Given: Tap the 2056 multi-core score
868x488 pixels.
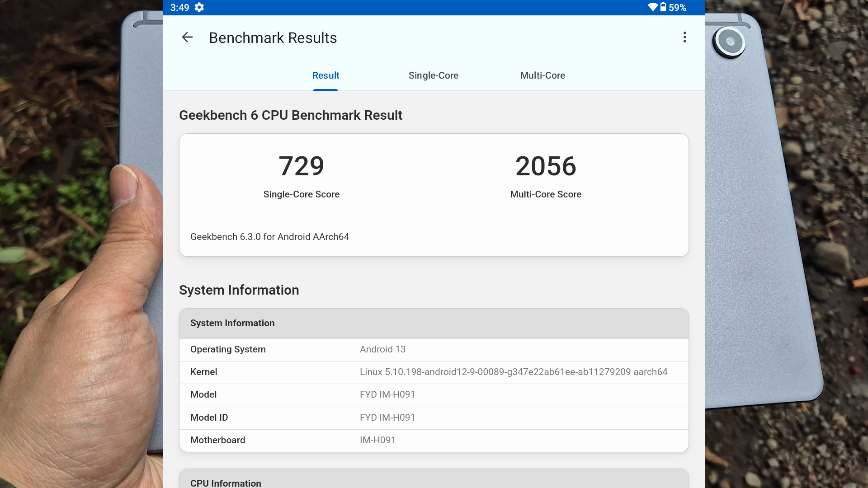Looking at the screenshot, I should click(546, 166).
